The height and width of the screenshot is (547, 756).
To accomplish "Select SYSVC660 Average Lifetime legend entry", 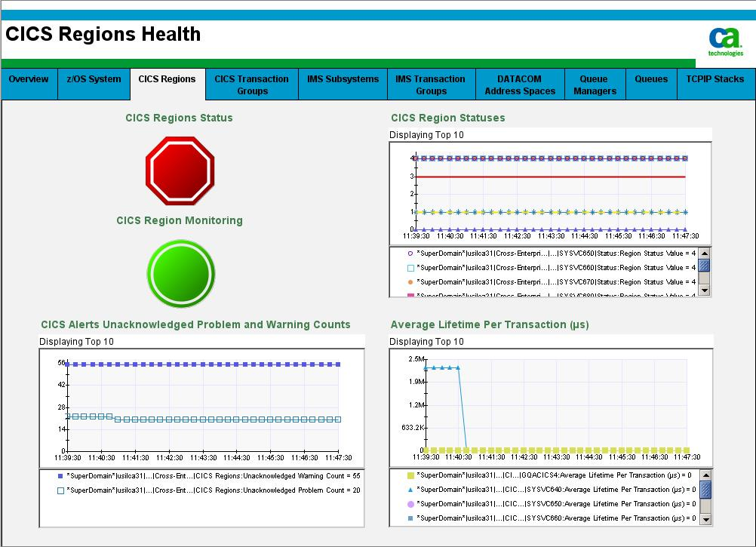I will (552, 518).
